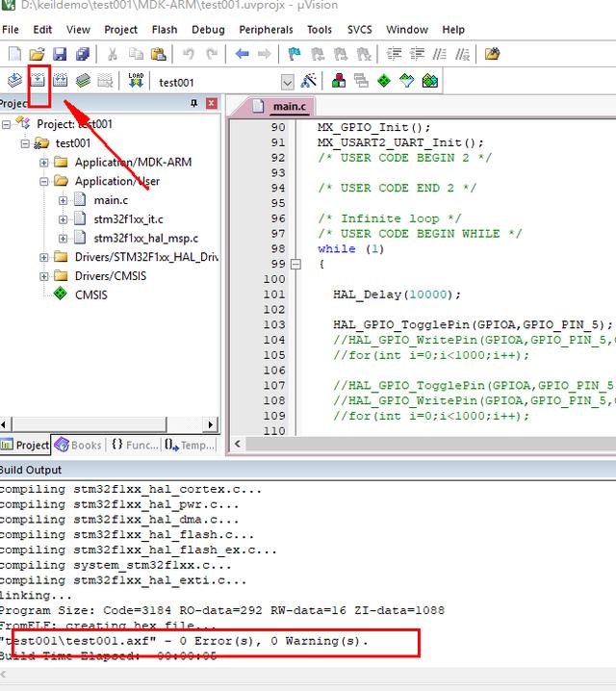Expand Drivers/STM32F1xx_HAL_Driver folder

click(x=44, y=257)
